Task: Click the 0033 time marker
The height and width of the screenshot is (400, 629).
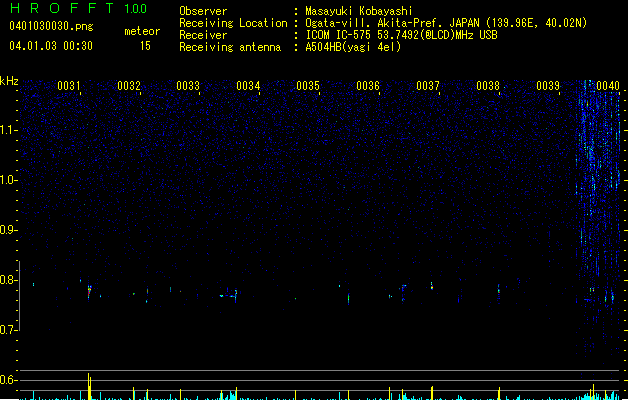Action: click(x=188, y=85)
